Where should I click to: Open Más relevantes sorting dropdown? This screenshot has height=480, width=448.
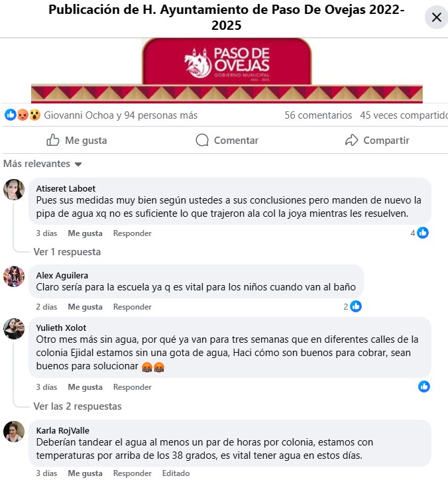point(42,164)
